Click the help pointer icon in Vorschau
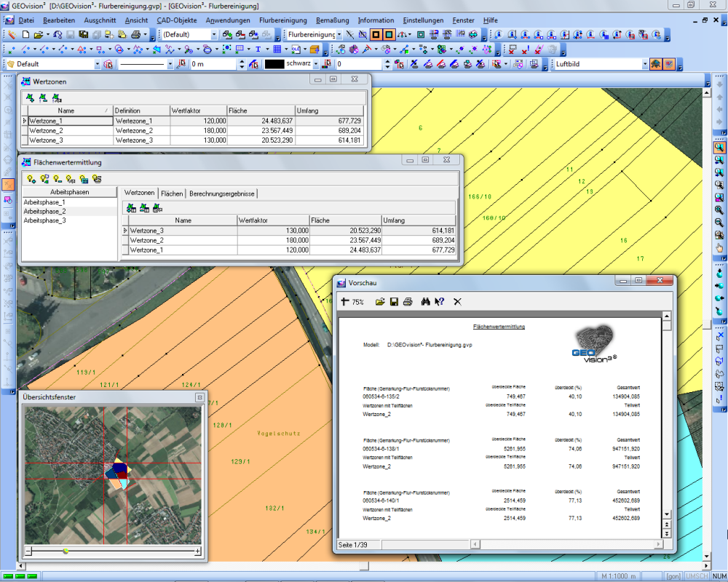Screen dimensions: 728x582 (x=439, y=302)
